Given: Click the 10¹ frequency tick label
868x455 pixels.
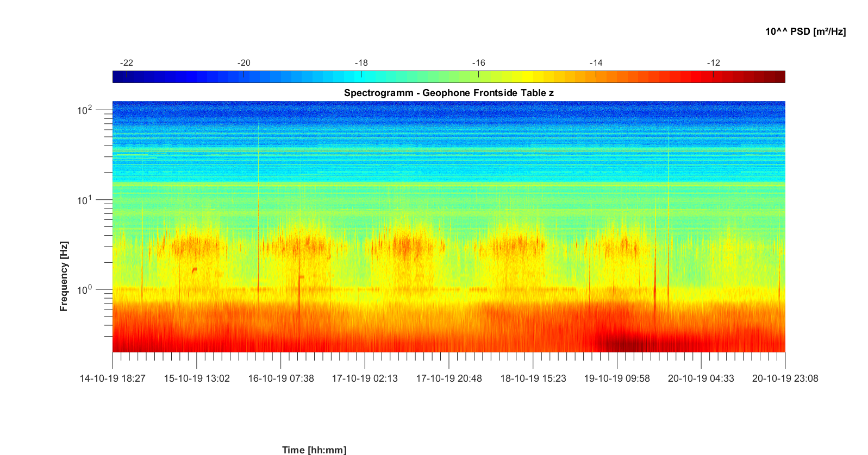Looking at the screenshot, I should [x=85, y=200].
